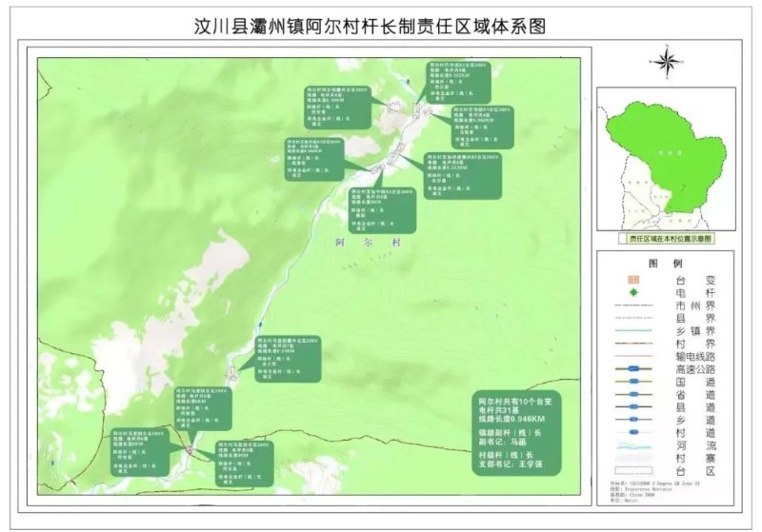Click the 省道 road symbol in legend
The width and height of the screenshot is (762, 532).
point(633,394)
